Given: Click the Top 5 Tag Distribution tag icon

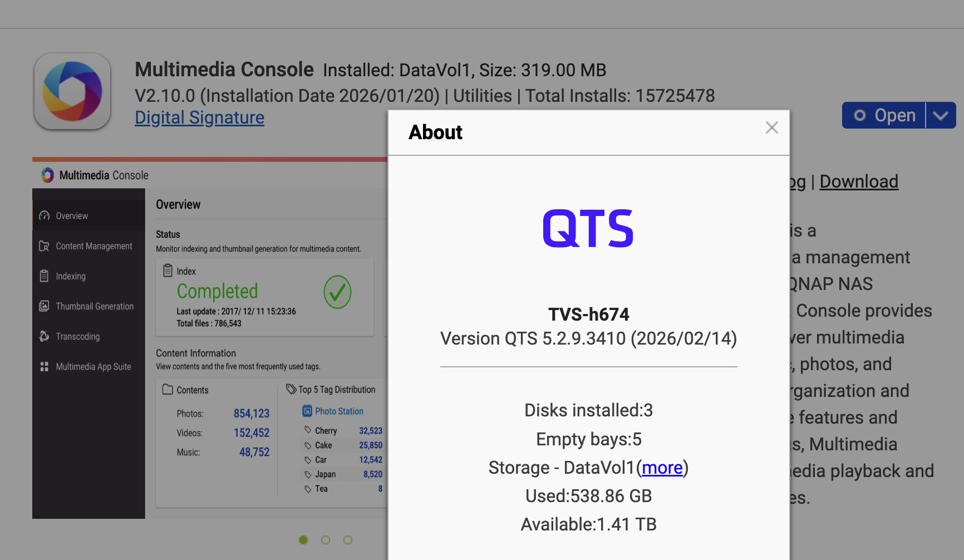Looking at the screenshot, I should 291,389.
